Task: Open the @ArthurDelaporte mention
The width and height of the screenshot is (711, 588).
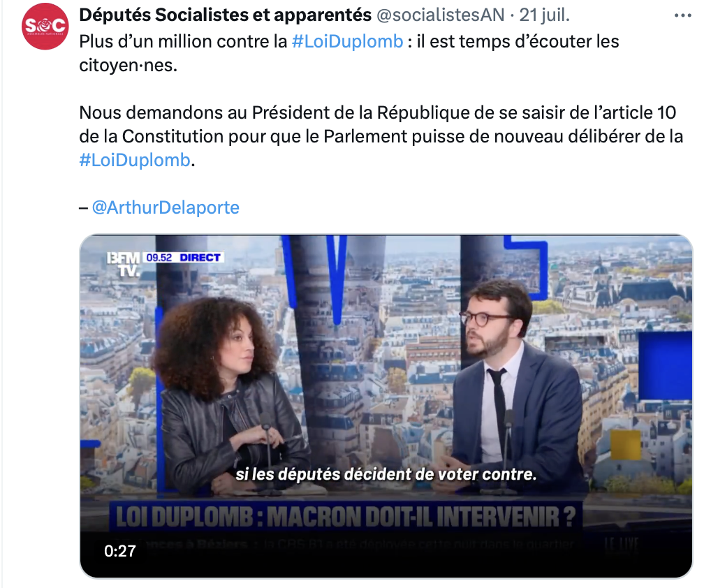Action: (x=166, y=207)
